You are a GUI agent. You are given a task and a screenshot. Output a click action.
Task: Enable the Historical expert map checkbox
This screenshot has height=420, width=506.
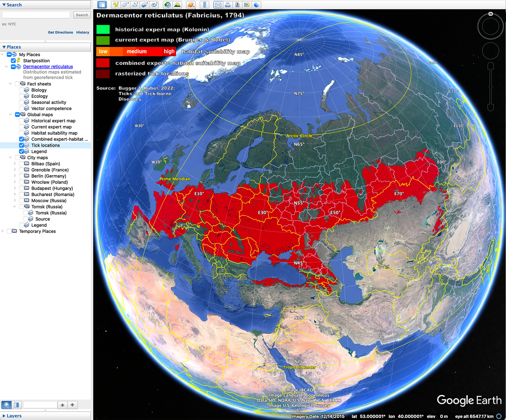[21, 120]
